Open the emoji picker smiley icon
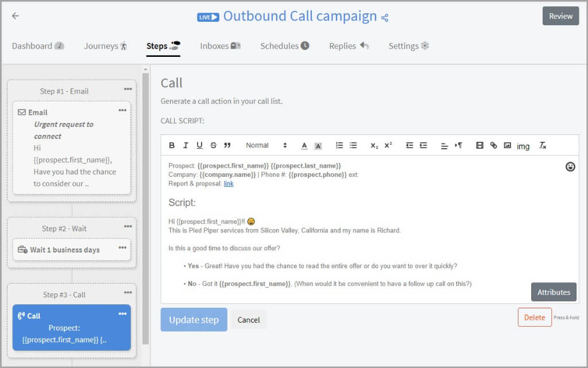The image size is (588, 368). (570, 166)
